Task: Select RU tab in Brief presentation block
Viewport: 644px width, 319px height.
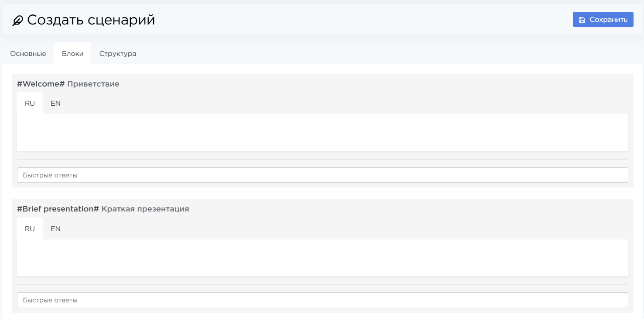Action: pyautogui.click(x=30, y=229)
